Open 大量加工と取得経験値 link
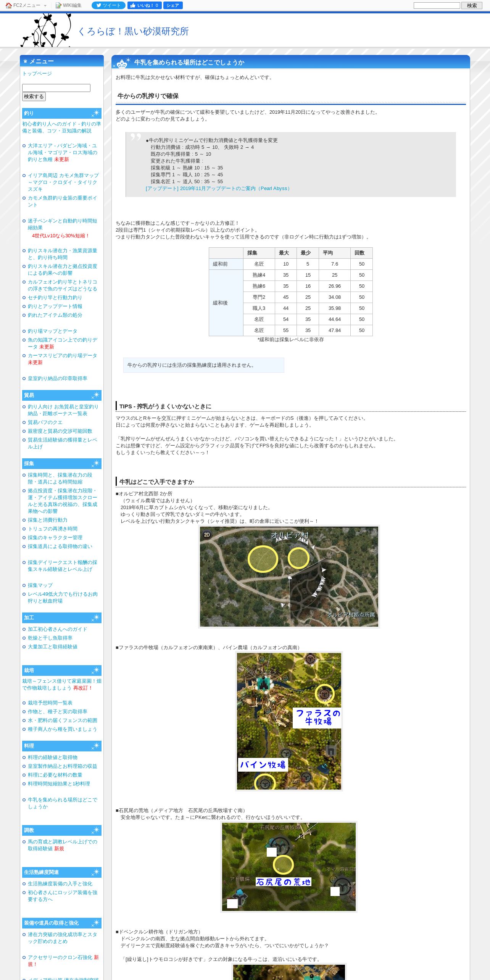The width and height of the screenshot is (490, 980). [52, 646]
